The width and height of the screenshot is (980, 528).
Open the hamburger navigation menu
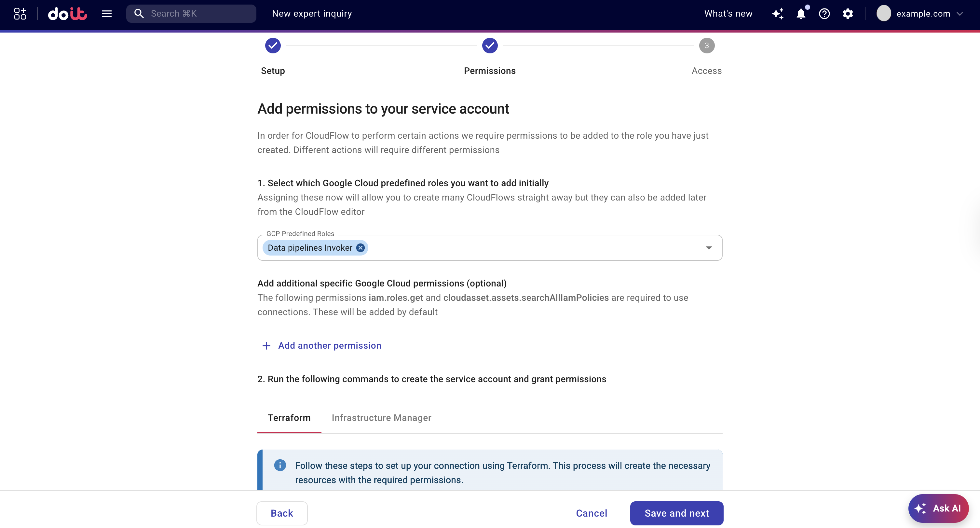pos(106,14)
